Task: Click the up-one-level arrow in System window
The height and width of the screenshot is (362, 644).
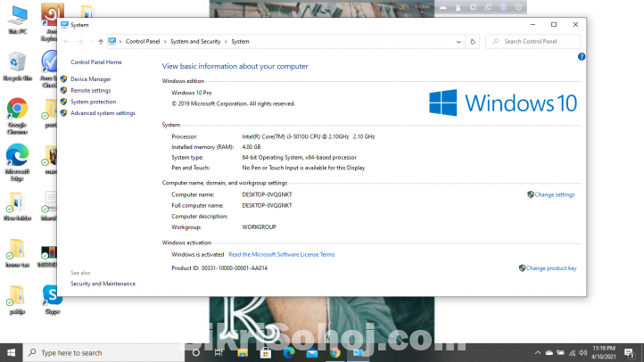Action: click(x=101, y=41)
